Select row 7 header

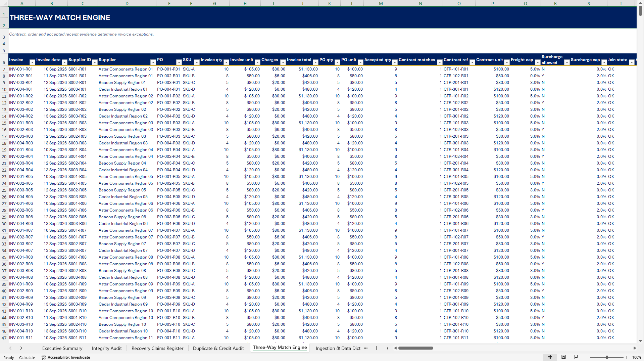point(4,69)
